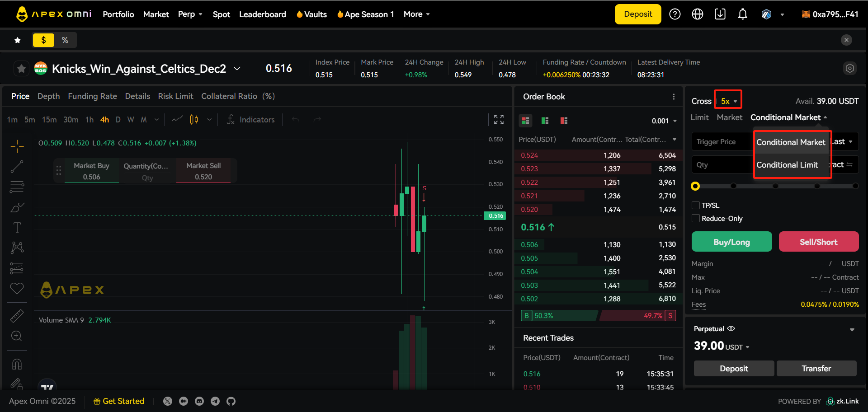Open order book 0.001 precision dropdown
868x412 pixels.
664,121
